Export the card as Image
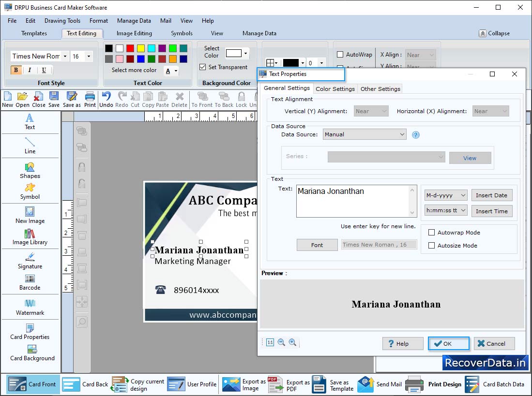The height and width of the screenshot is (396, 532). [x=244, y=384]
